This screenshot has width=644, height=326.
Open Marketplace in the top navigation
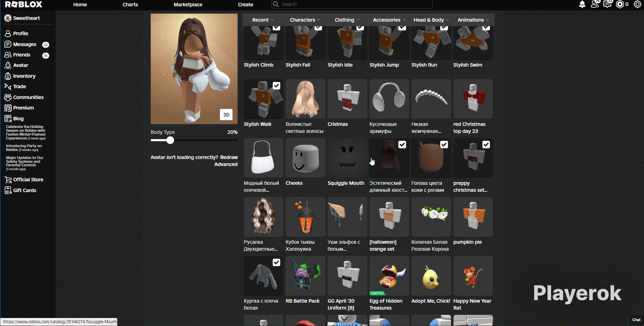[188, 5]
